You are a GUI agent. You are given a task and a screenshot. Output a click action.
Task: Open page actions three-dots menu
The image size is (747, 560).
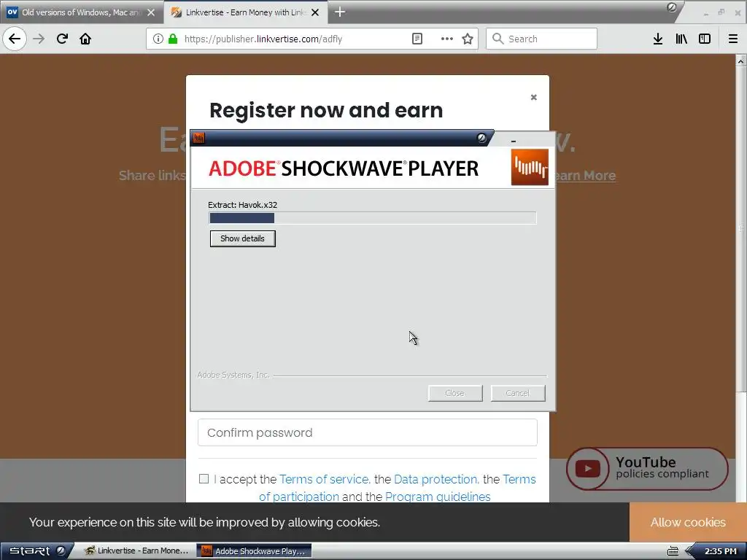447,39
